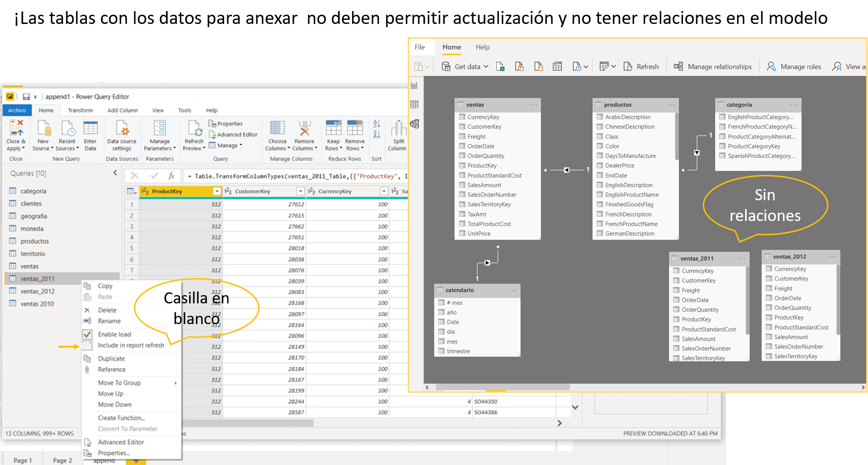Click Manage relationships in Power BI ribbon
This screenshot has width=868, height=465.
coord(712,66)
